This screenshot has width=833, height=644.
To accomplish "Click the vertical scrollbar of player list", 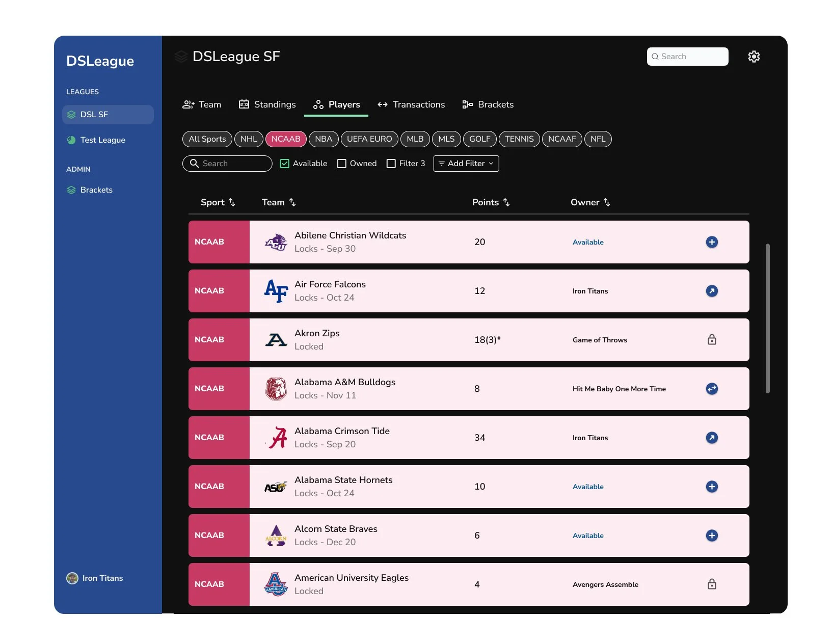I will click(767, 318).
